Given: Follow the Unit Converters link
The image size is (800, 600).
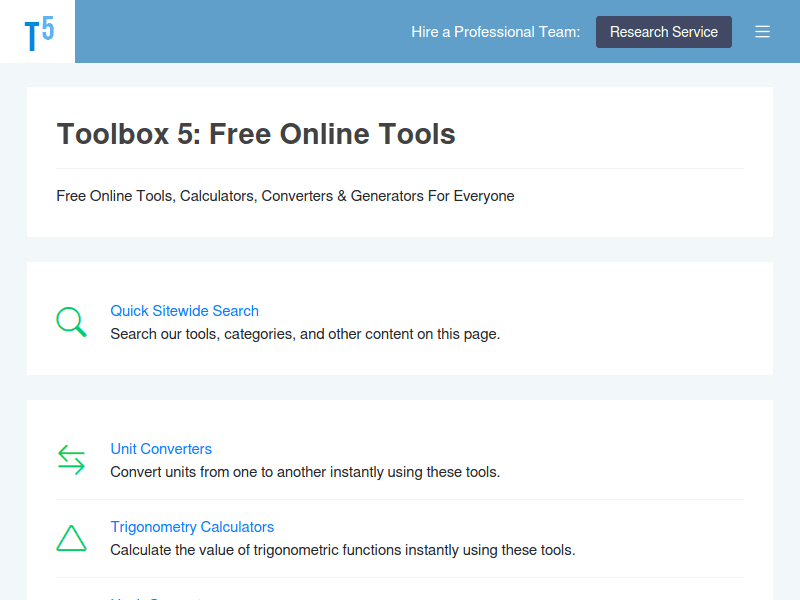Looking at the screenshot, I should (161, 449).
